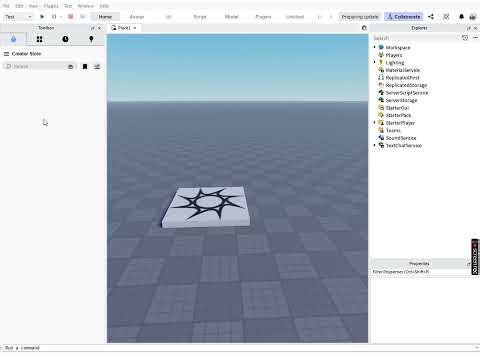Select Players in Explorer
Image resolution: width=480 pixels, height=360 pixels.
pos(394,55)
